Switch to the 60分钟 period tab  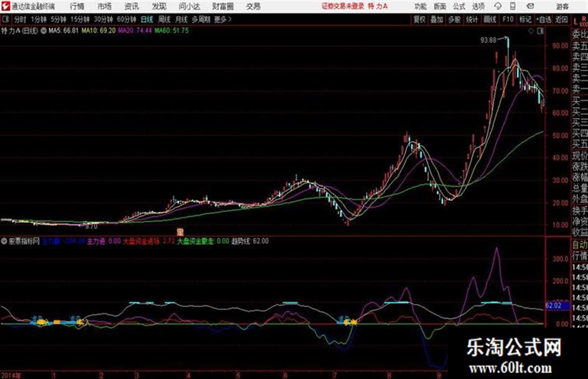(x=126, y=19)
